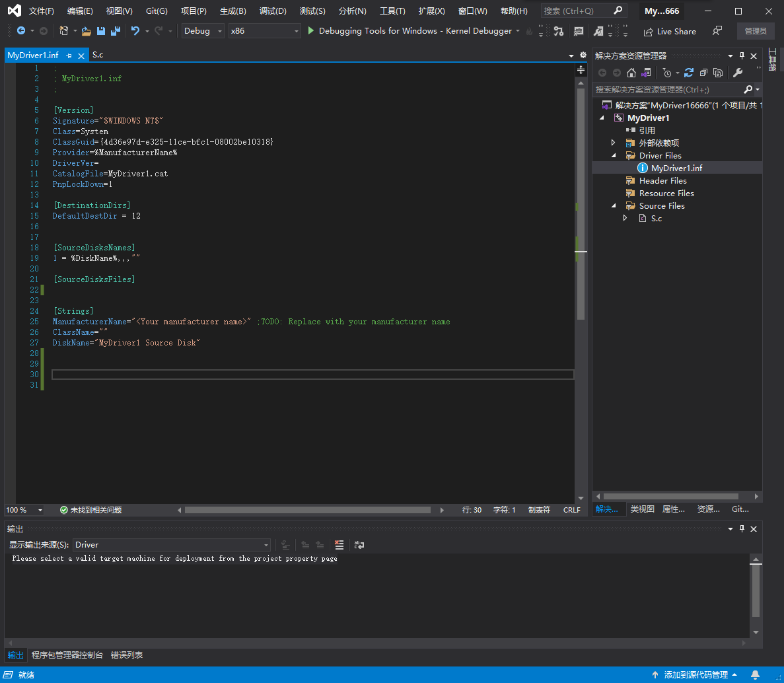Click the editor horizontal scrollbar thumb
This screenshot has height=683, width=784.
[308, 510]
